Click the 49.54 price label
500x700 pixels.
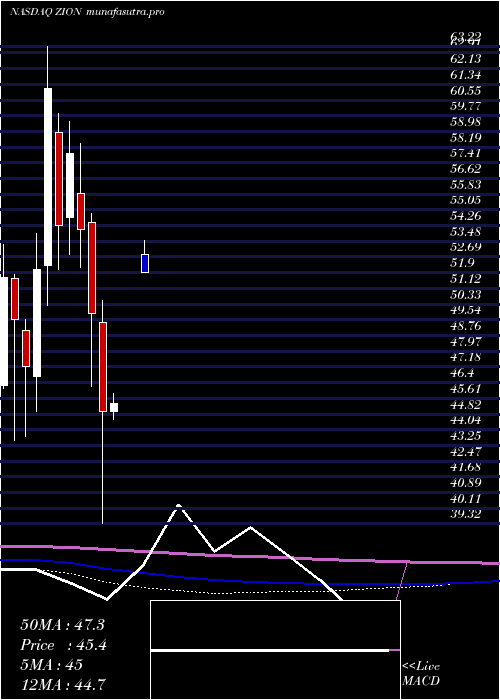pyautogui.click(x=466, y=310)
